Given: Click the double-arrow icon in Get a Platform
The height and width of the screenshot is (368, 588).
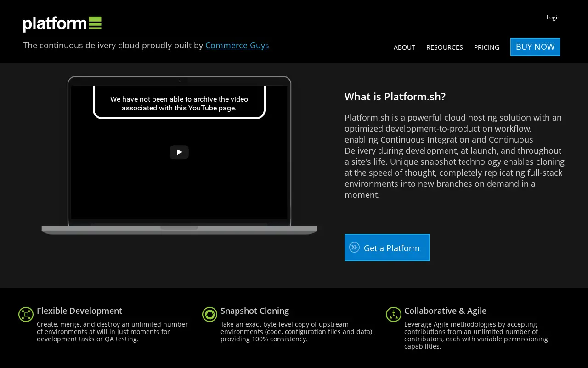Looking at the screenshot, I should [354, 247].
